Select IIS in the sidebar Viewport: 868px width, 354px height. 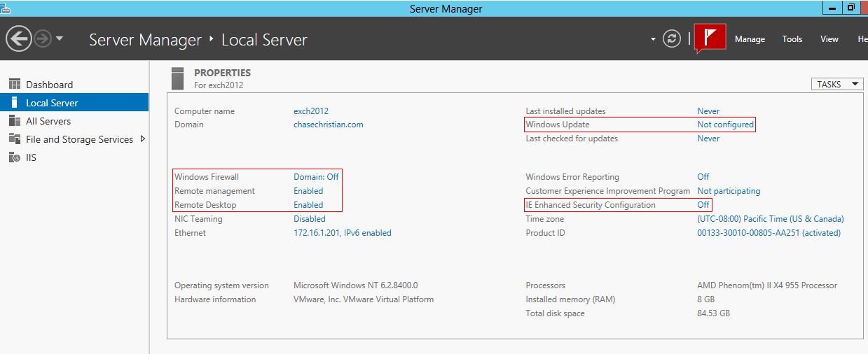coord(74,157)
